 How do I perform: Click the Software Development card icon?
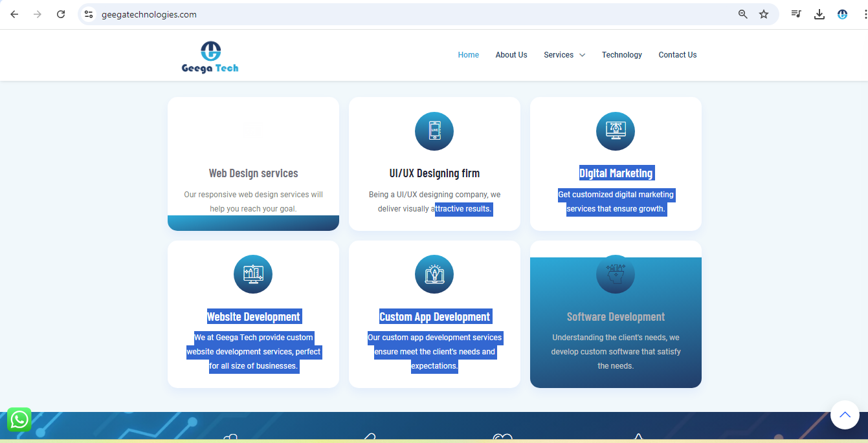[616, 274]
